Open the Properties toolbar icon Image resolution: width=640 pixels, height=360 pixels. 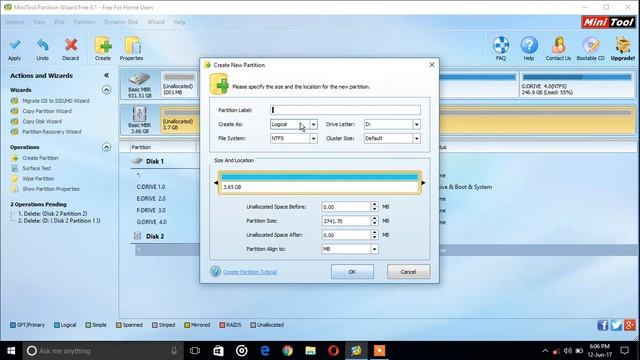[x=132, y=45]
